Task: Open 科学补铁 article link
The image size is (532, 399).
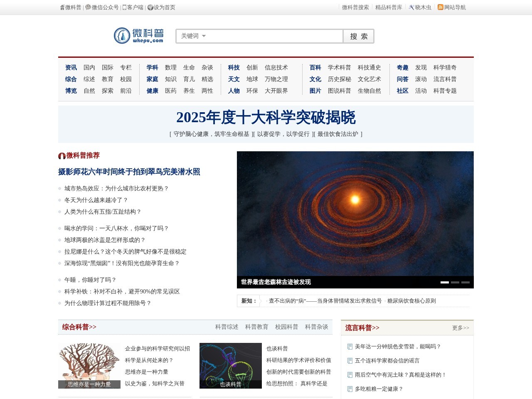Action: (x=122, y=291)
